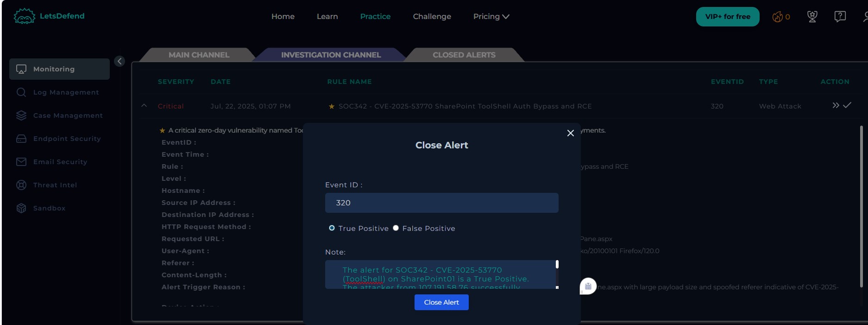The image size is (868, 325).
Task: Click the RULE NAME column header
Action: [350, 82]
